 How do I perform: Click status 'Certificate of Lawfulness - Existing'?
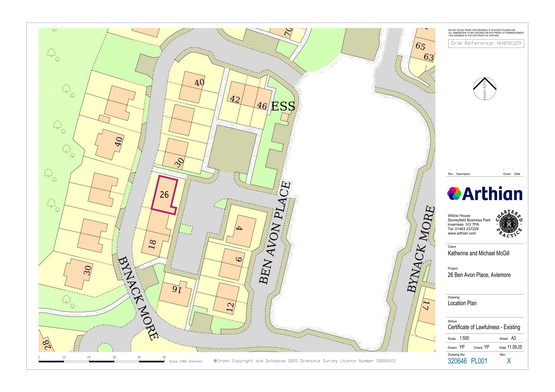coord(484,327)
